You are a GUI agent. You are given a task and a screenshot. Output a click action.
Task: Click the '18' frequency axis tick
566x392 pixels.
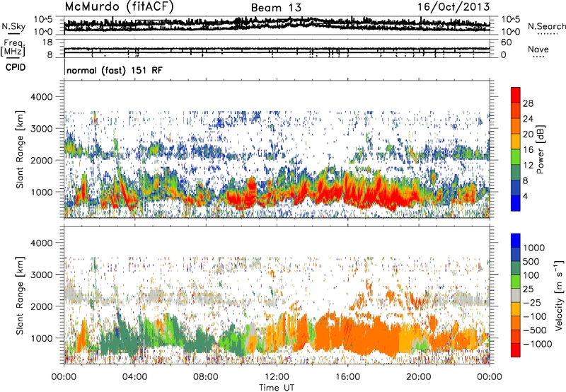pos(47,42)
